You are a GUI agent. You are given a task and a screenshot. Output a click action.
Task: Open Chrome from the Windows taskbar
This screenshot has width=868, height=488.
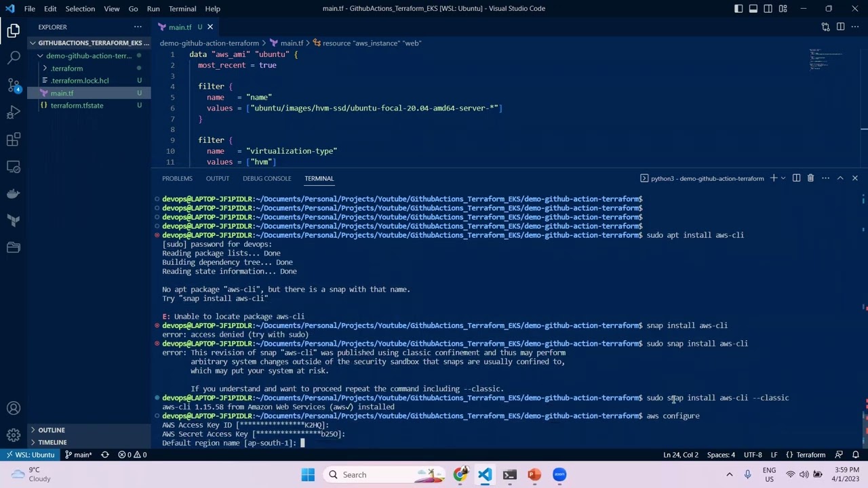(x=460, y=474)
